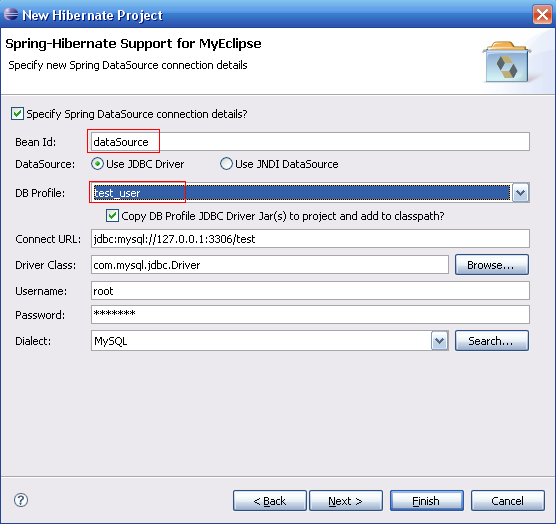Expand the DB Profile dropdown arrow
This screenshot has width=556, height=524.
pos(521,193)
